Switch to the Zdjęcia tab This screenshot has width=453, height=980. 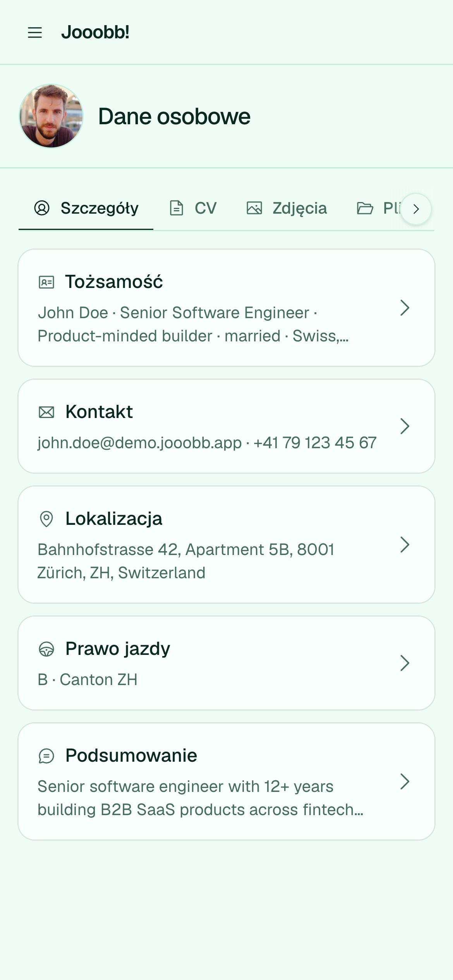pos(287,208)
